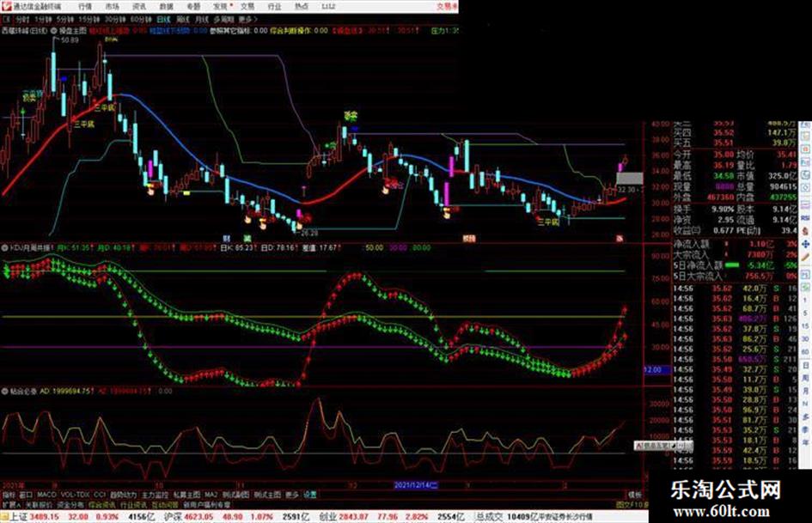The width and height of the screenshot is (812, 523).
Task: Switch to the 15分钟 period tab
Action: (89, 19)
